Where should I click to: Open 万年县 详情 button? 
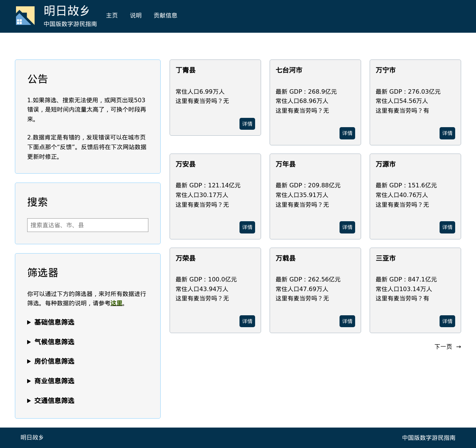(347, 228)
